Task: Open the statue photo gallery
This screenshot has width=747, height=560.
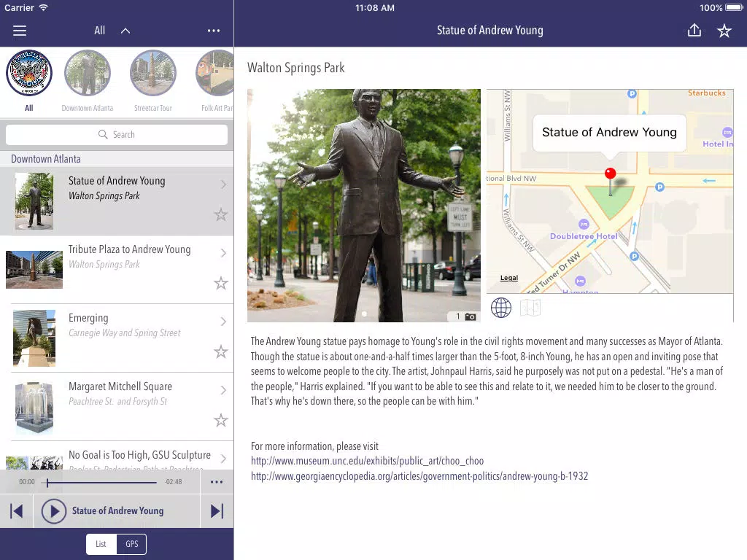Action: 363,205
